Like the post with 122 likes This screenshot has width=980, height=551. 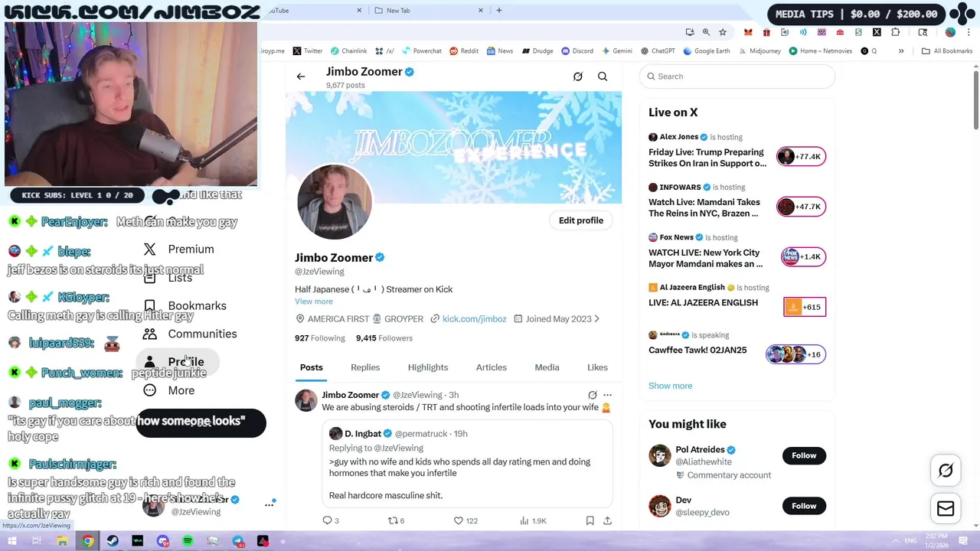tap(465, 520)
